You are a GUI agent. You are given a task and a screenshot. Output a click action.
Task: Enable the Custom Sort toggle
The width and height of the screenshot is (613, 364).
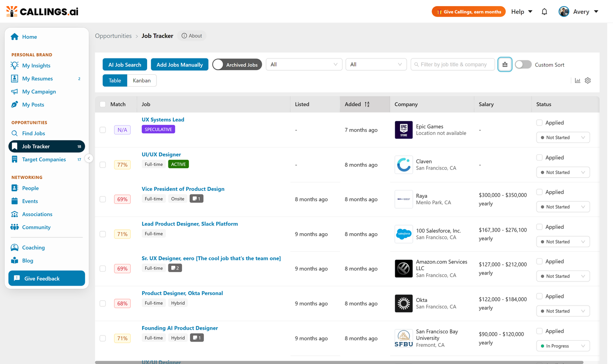click(x=523, y=65)
